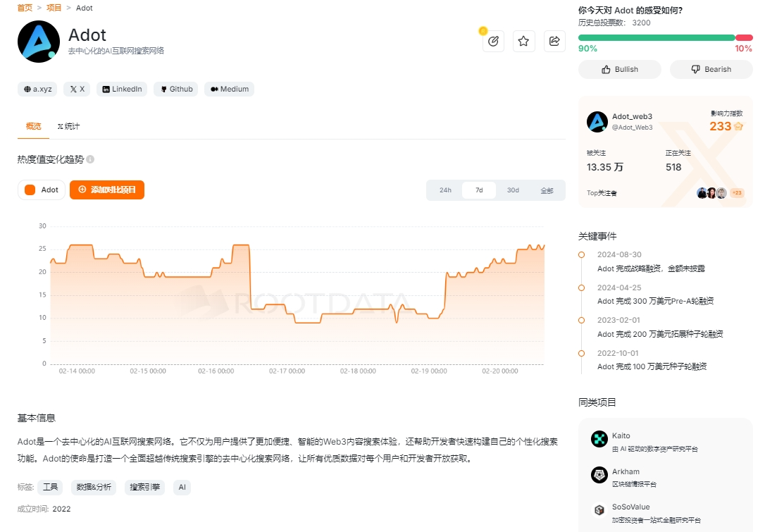This screenshot has height=532, width=765.
Task: Open the Top关注者 avatar group
Action: point(712,193)
